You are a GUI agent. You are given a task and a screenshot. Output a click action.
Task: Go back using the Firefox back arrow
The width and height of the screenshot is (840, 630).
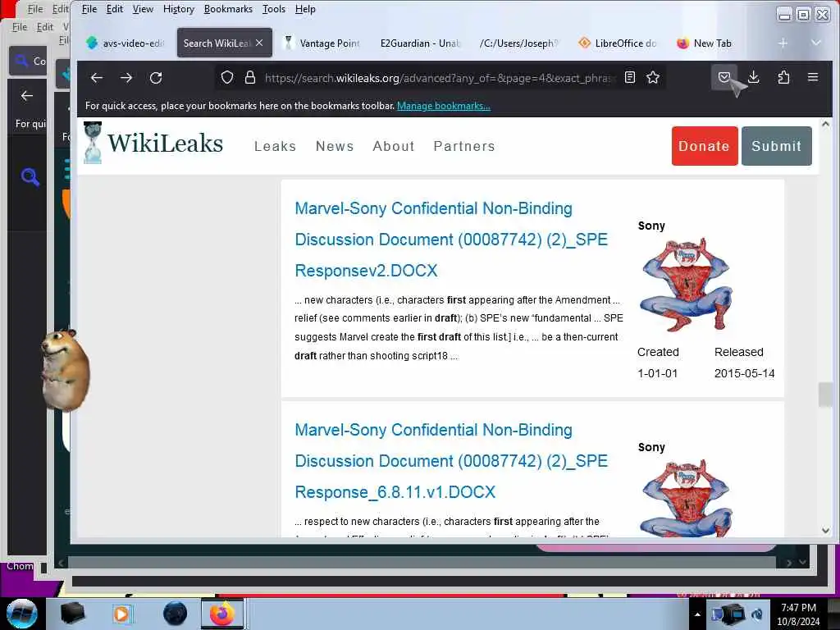click(97, 78)
